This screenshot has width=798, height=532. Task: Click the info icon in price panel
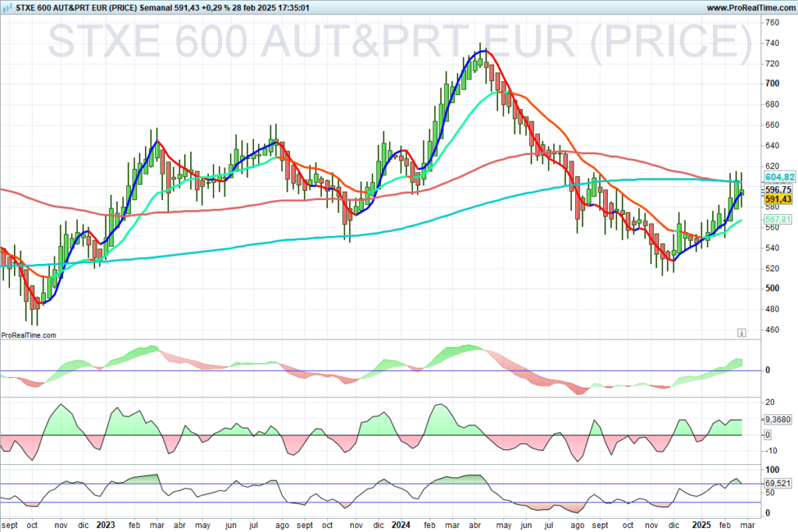(x=741, y=333)
